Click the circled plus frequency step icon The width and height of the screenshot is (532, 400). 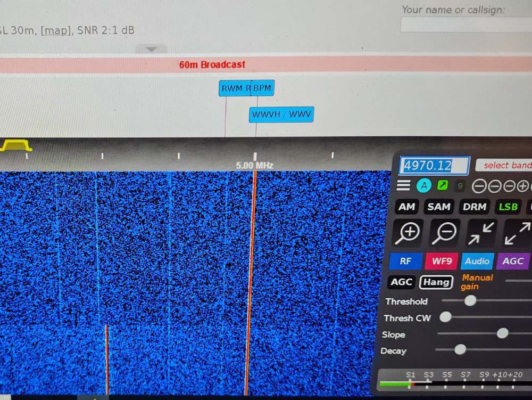[x=523, y=186]
